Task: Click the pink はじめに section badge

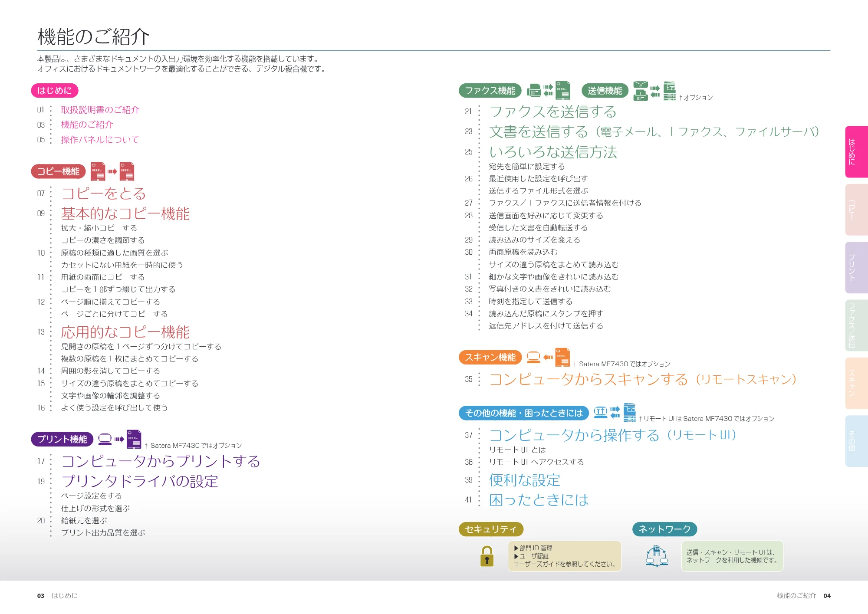Action: pos(55,90)
